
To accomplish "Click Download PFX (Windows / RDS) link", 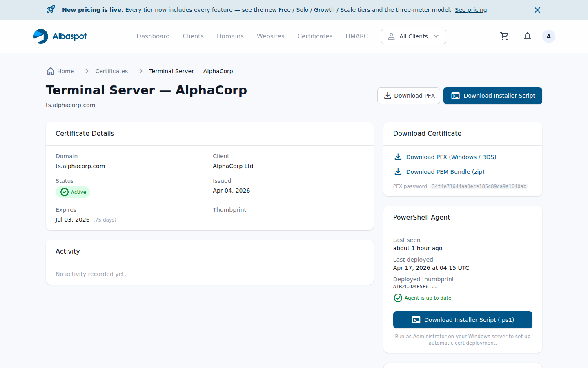I will tap(445, 157).
